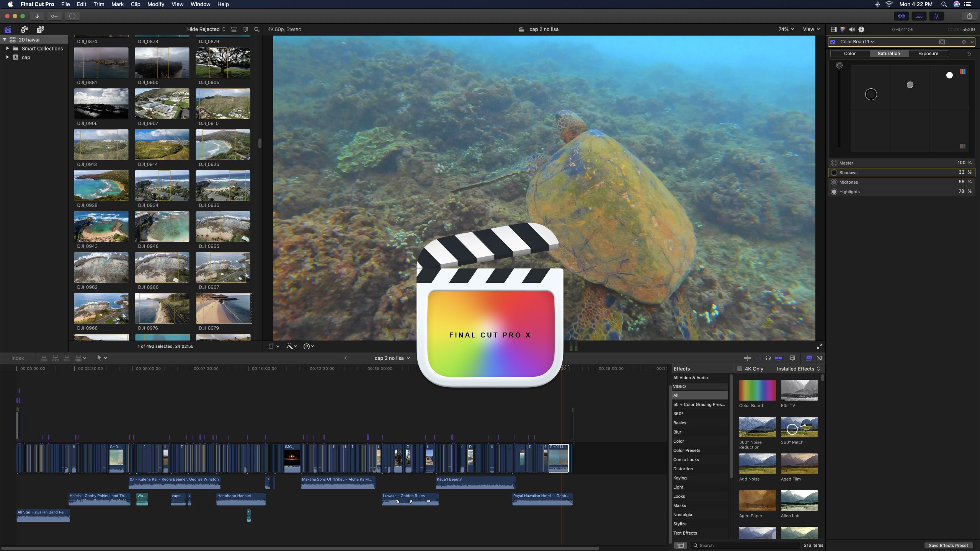Click effects browser sidebar toggle icon
980x551 pixels.
[680, 545]
